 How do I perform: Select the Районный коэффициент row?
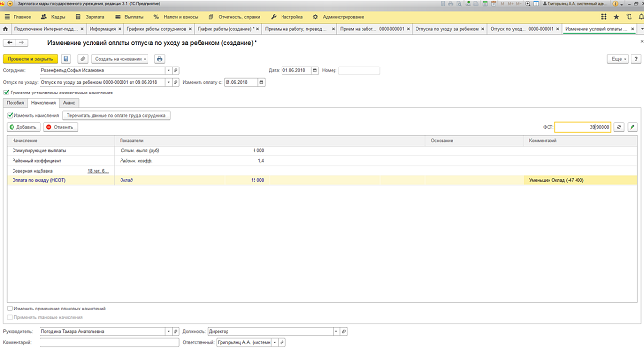point(322,161)
